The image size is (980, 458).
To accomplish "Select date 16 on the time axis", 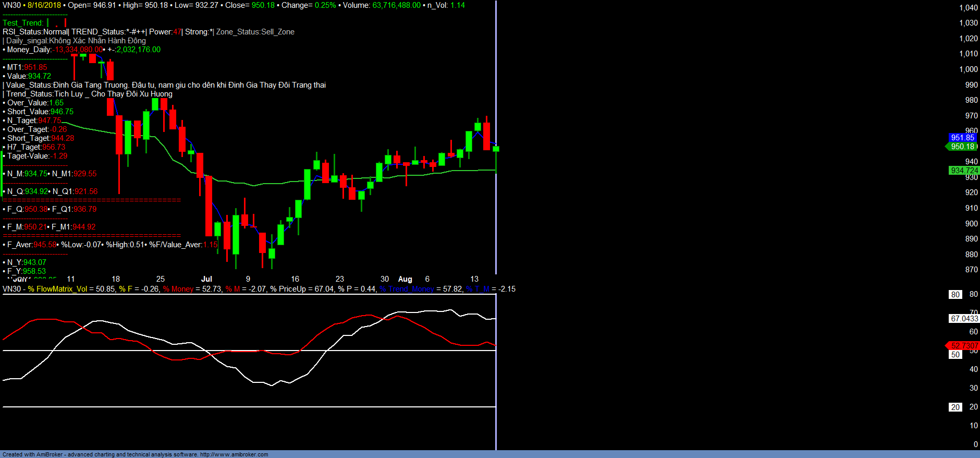I will point(295,279).
